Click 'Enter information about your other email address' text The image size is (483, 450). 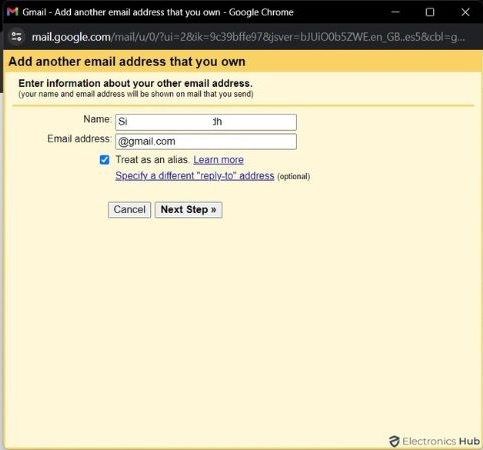(135, 83)
